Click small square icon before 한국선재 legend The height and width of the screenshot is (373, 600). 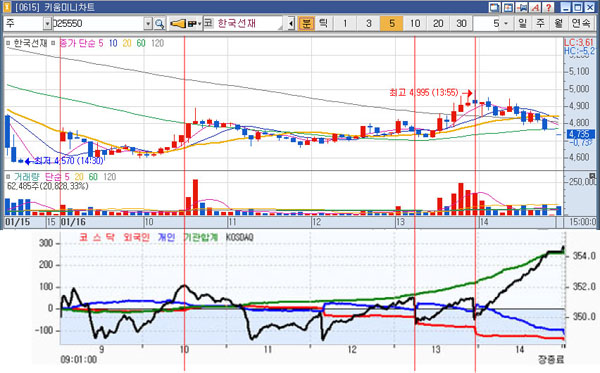coord(8,44)
